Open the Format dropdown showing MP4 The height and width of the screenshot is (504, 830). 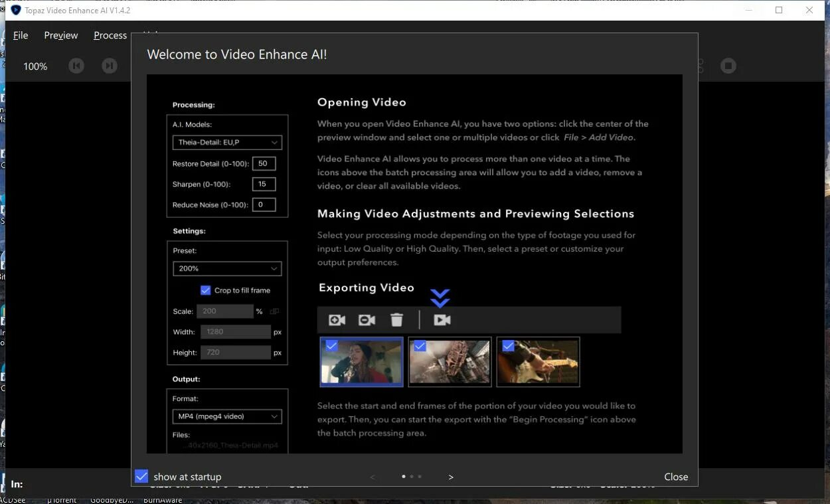[227, 416]
